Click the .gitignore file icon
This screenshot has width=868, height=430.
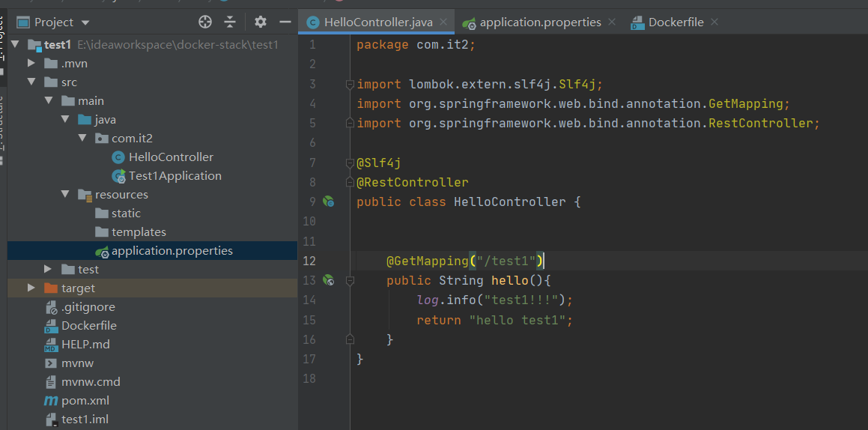[x=51, y=307]
